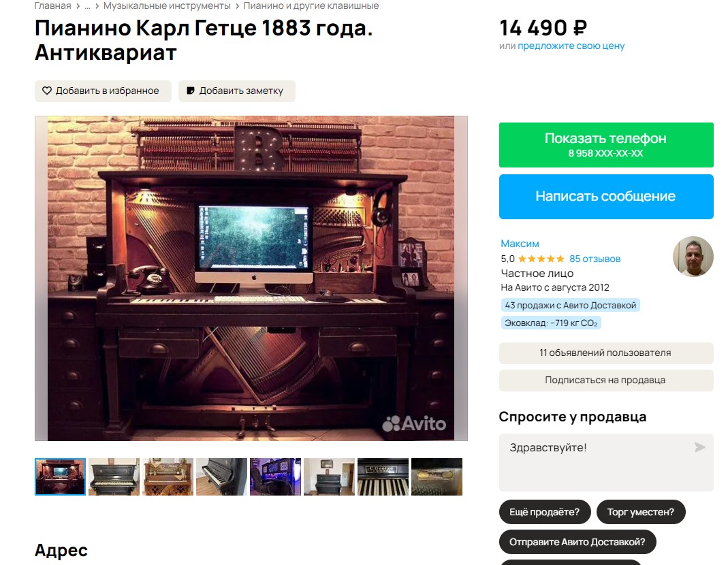Select thumbnail of piano keys close-up
Image resolution: width=728 pixels, height=565 pixels.
383,477
